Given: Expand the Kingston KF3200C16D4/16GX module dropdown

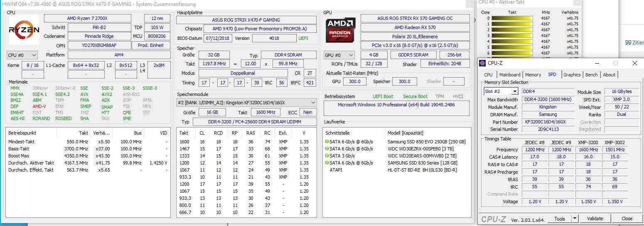Looking at the screenshot, I should click(247, 102).
